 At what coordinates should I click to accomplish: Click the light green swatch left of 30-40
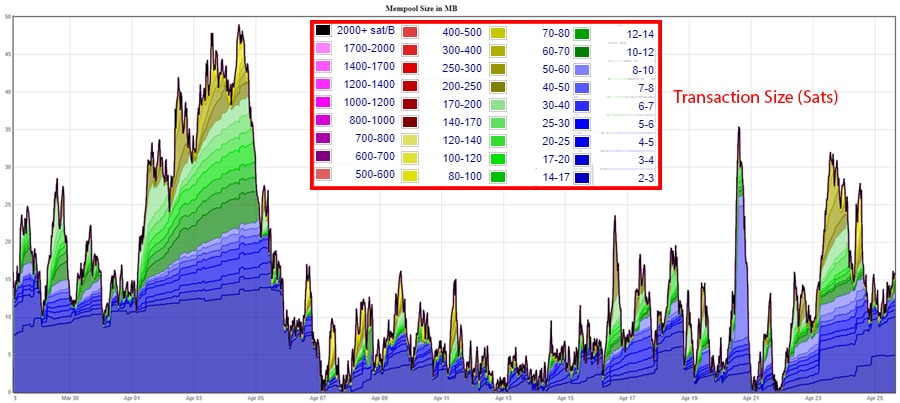click(x=497, y=104)
